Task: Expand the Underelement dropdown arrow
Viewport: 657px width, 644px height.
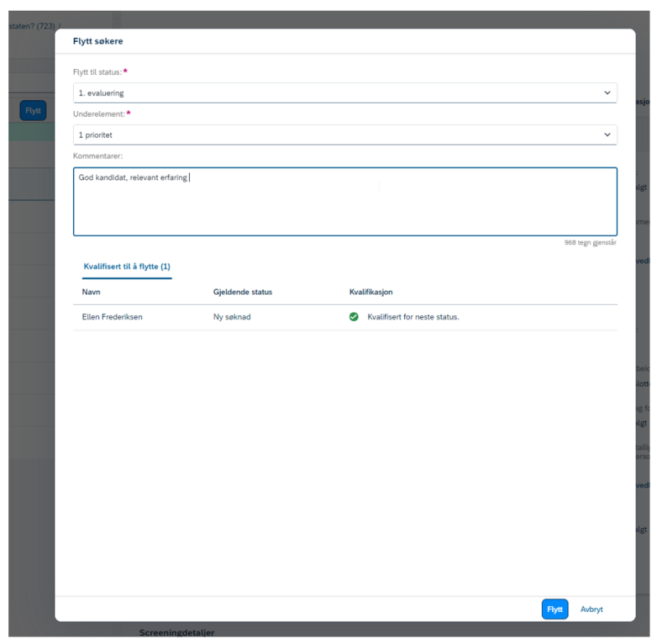Action: pyautogui.click(x=607, y=135)
